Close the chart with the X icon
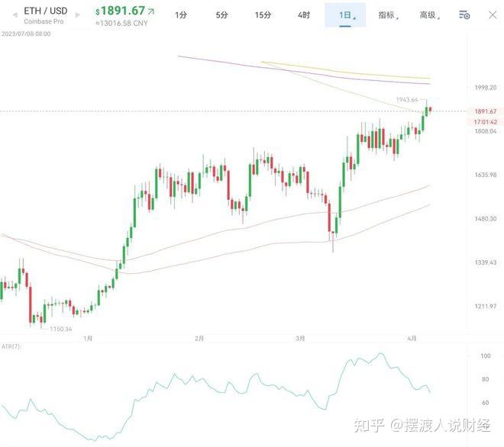 pos(493,14)
